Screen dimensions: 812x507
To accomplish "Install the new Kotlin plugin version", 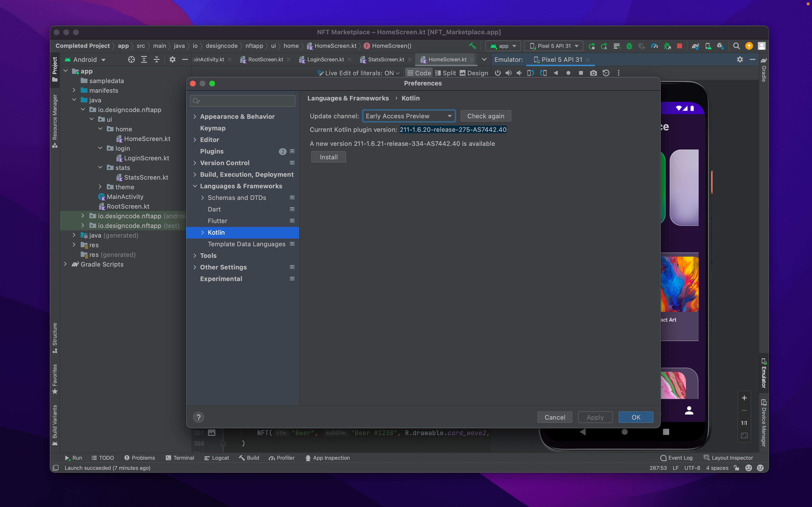I will tap(328, 157).
